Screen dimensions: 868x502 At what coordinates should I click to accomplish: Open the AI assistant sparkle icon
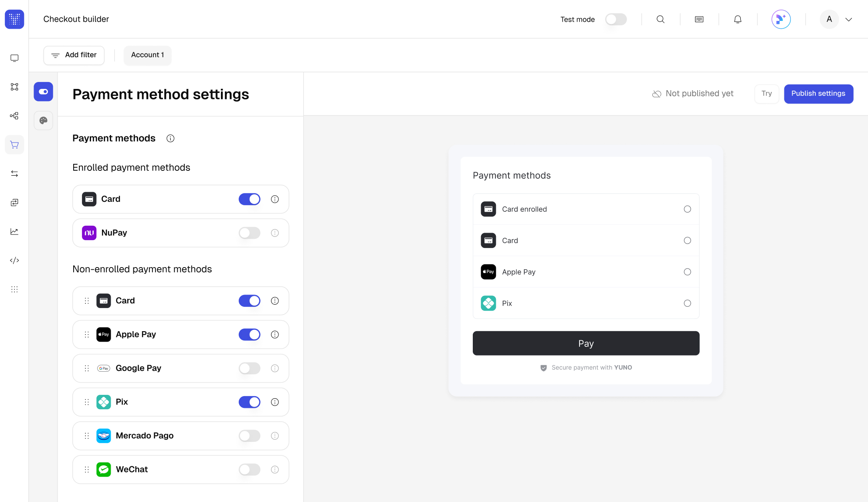tap(780, 19)
